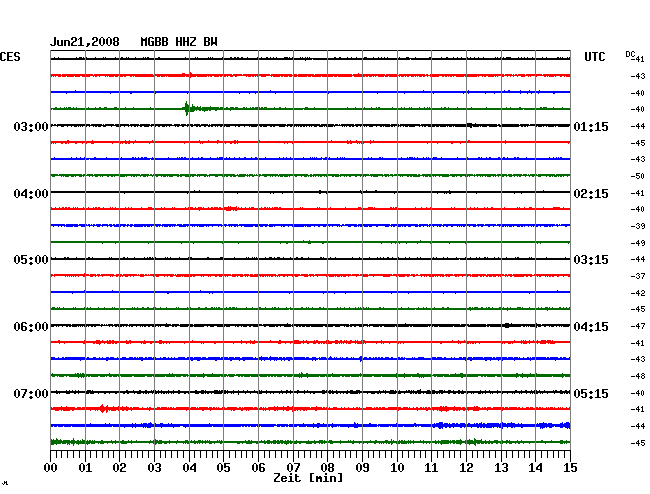650x494 pixels.
Task: Click the 04:15 UTC time label
Action: point(591,327)
